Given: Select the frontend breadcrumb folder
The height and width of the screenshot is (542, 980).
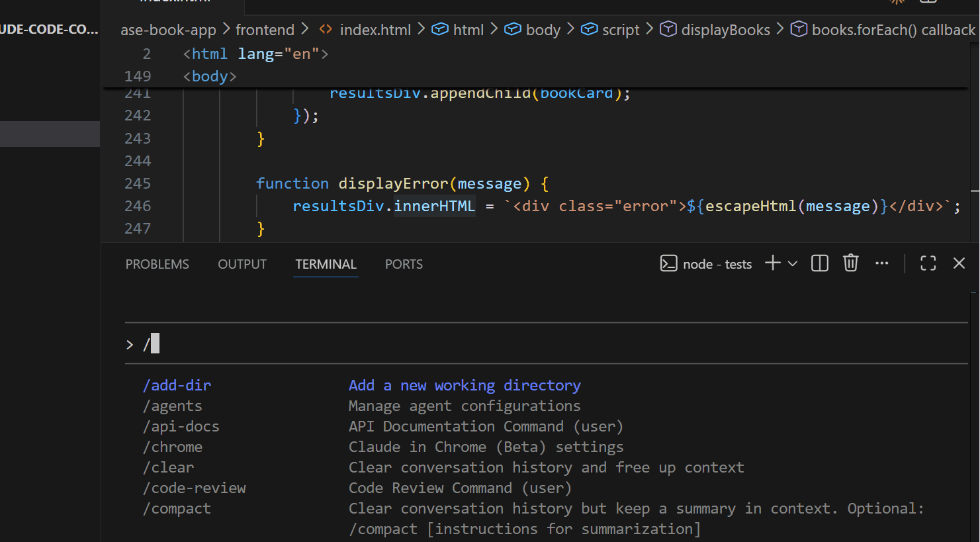Looking at the screenshot, I should [265, 30].
